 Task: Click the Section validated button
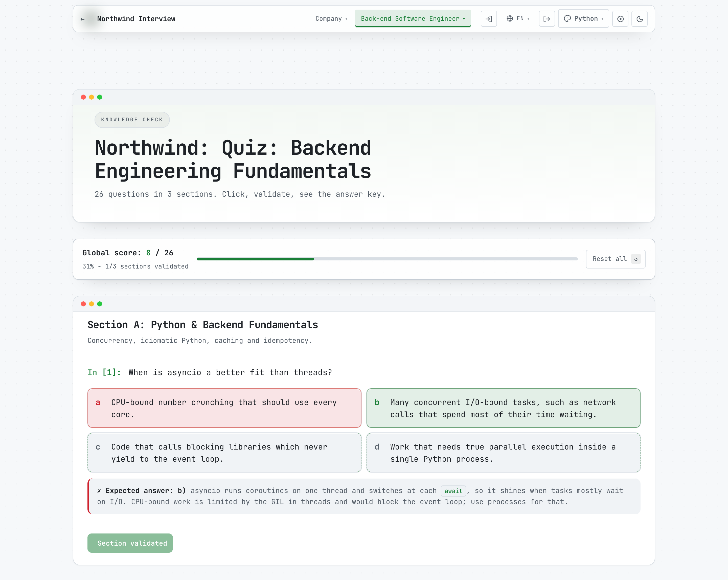(130, 543)
